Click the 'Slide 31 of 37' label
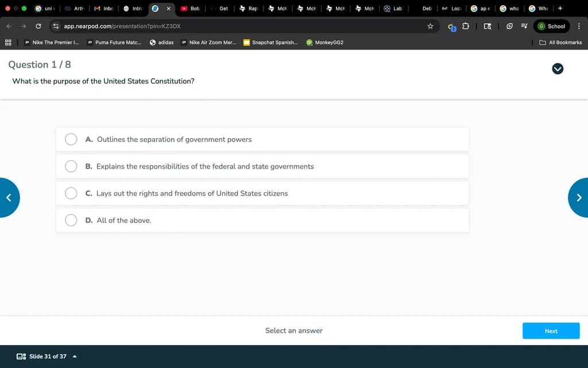This screenshot has height=368, width=588. [48, 356]
